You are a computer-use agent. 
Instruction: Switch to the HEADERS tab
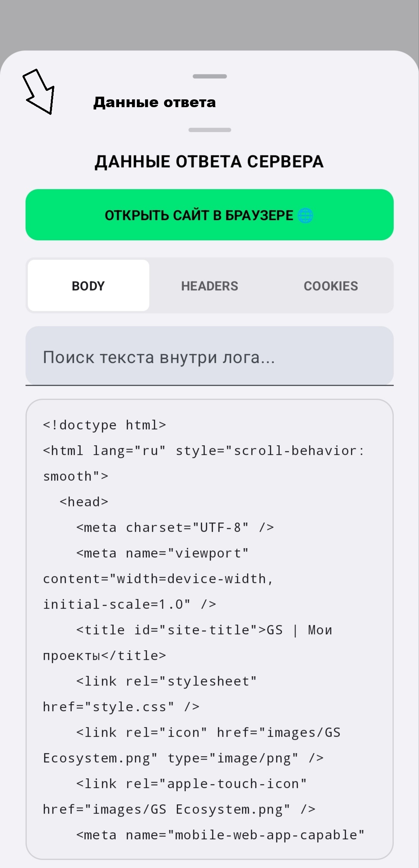tap(209, 286)
